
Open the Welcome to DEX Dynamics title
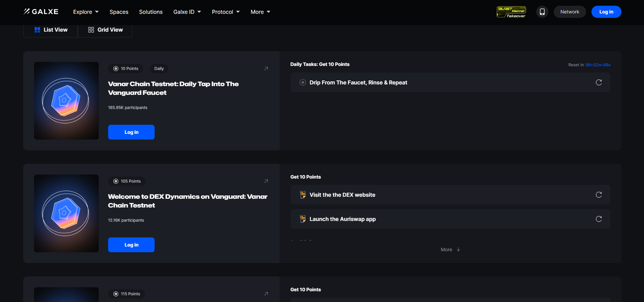[x=188, y=201]
